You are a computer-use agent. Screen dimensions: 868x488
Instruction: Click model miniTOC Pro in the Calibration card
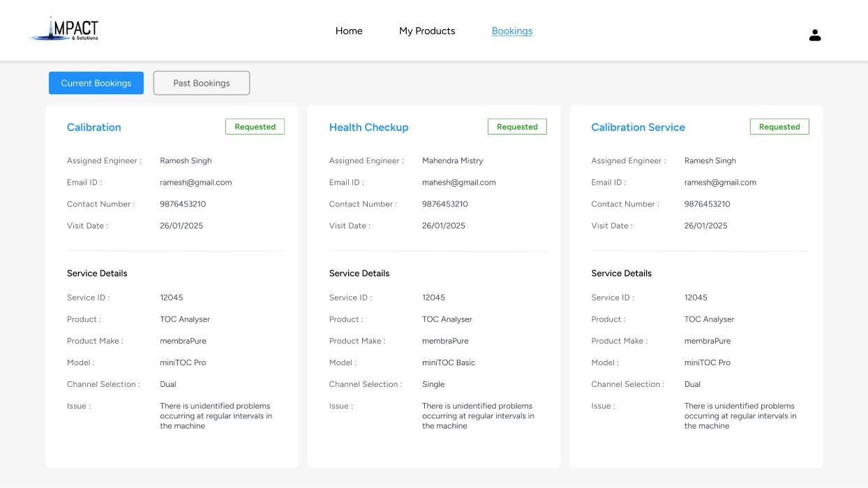[183, 363]
